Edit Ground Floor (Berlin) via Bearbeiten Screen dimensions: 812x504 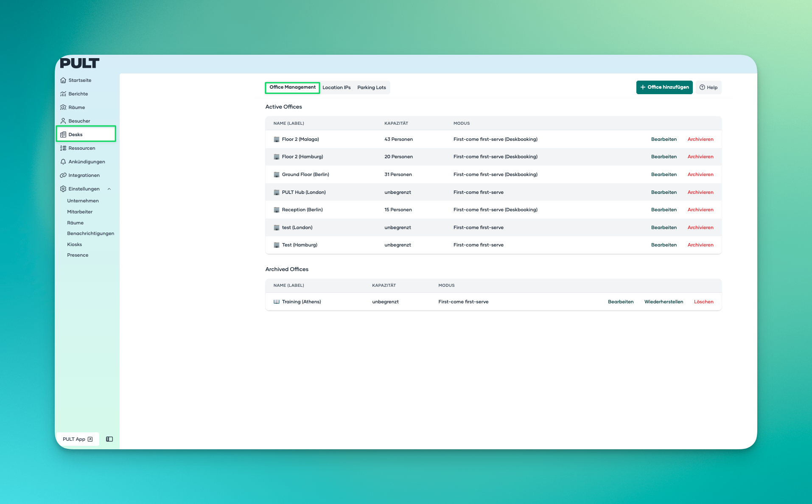point(664,174)
